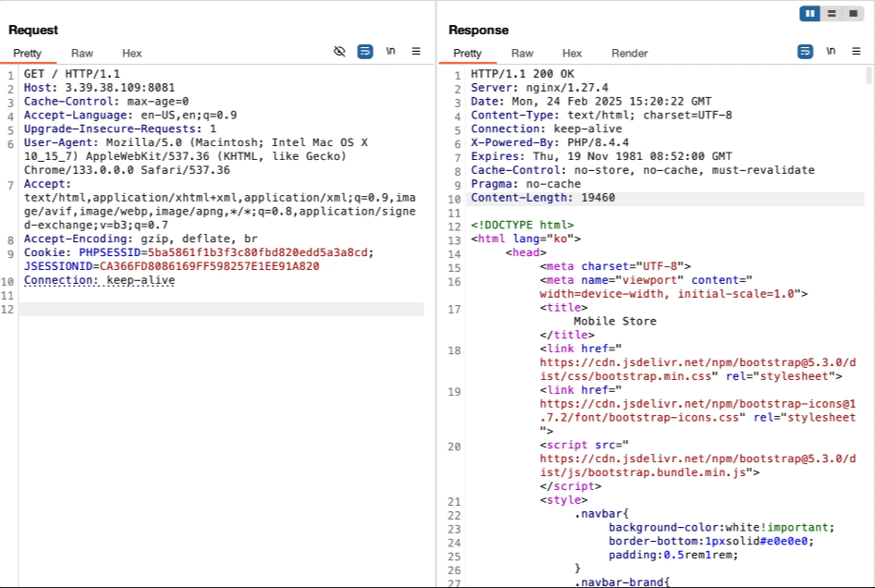Switch Response view to Hex tab
Image resolution: width=875 pixels, height=588 pixels.
pos(572,53)
